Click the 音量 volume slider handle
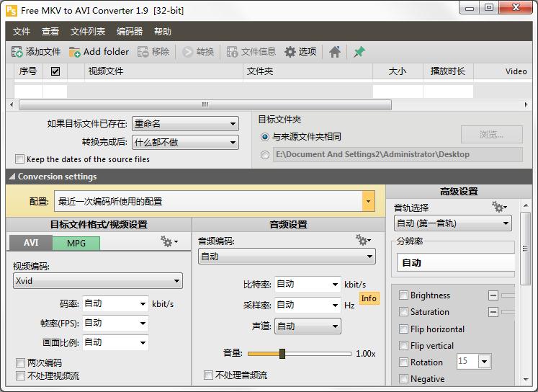The height and width of the screenshot is (392, 538). click(x=282, y=354)
